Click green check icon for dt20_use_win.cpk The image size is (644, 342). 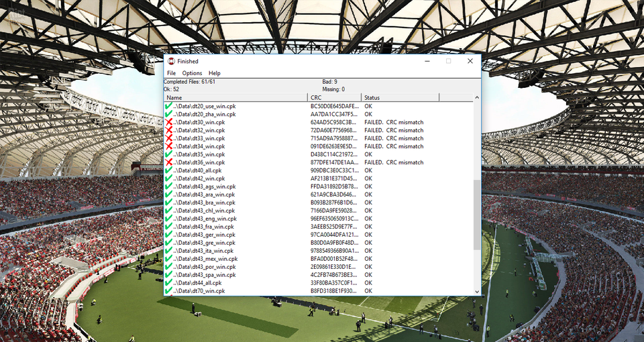tap(168, 106)
